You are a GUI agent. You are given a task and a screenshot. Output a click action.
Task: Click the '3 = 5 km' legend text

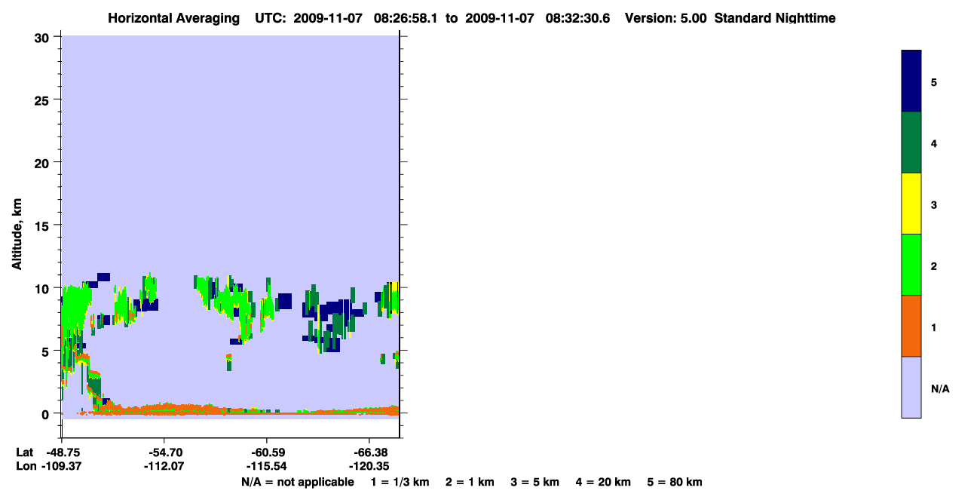tap(535, 482)
